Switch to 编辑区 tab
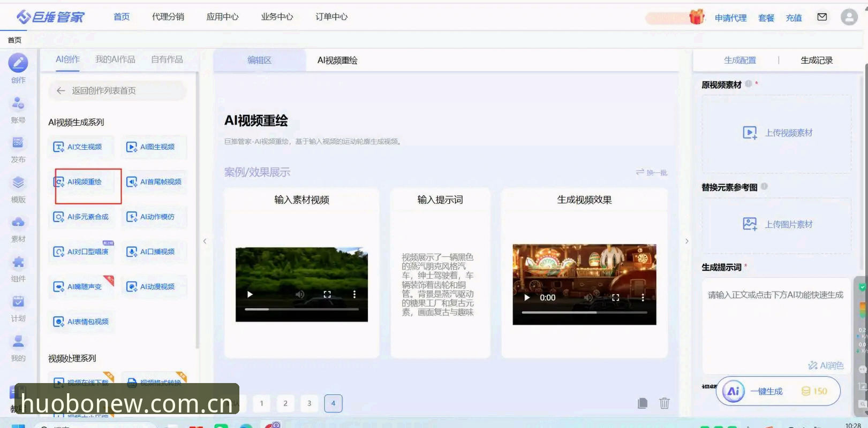This screenshot has height=428, width=868. pos(260,60)
